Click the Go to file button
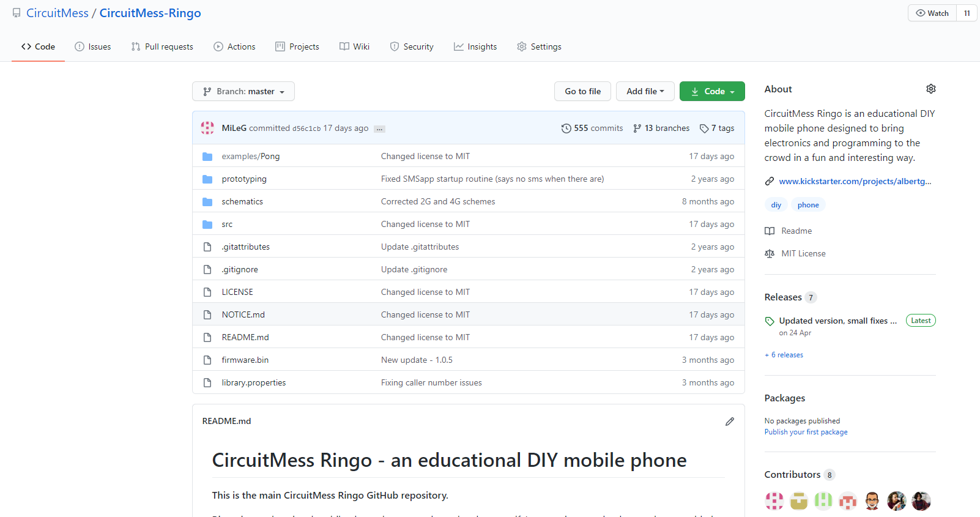Image resolution: width=980 pixels, height=517 pixels. (582, 91)
